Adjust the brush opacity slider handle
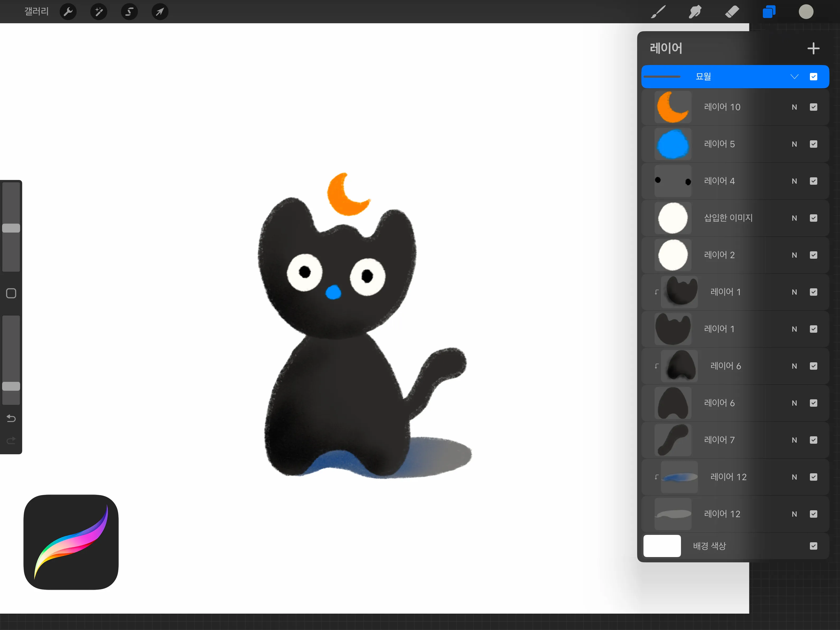This screenshot has height=630, width=840. [11, 386]
